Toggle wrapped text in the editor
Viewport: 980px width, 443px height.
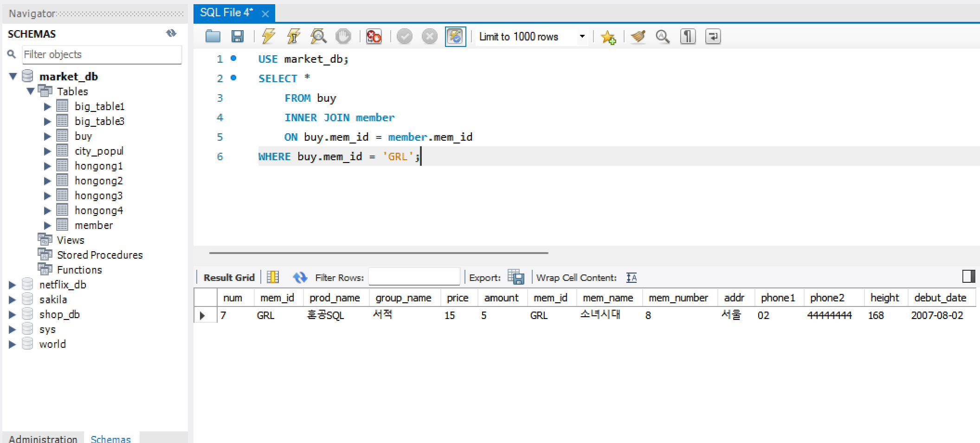point(713,36)
